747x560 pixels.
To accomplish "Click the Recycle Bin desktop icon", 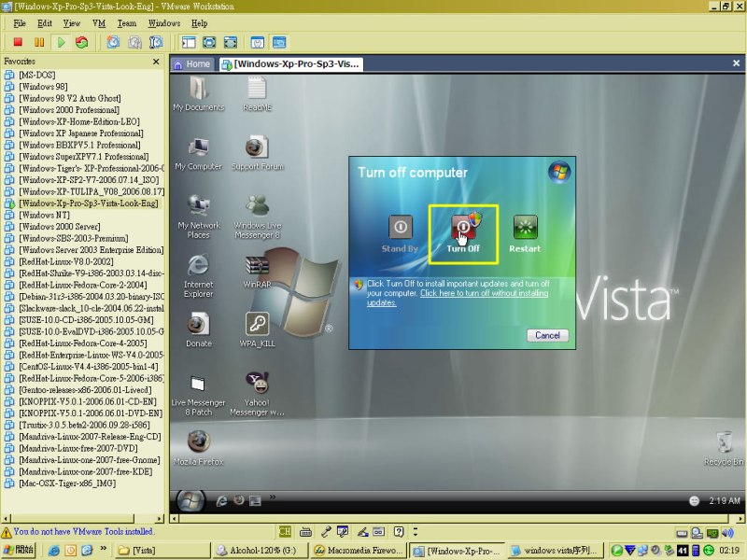I will coord(724,449).
